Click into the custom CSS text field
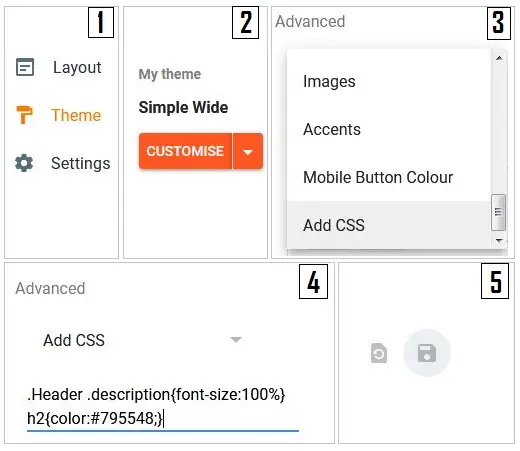The height and width of the screenshot is (451, 520). point(163,406)
